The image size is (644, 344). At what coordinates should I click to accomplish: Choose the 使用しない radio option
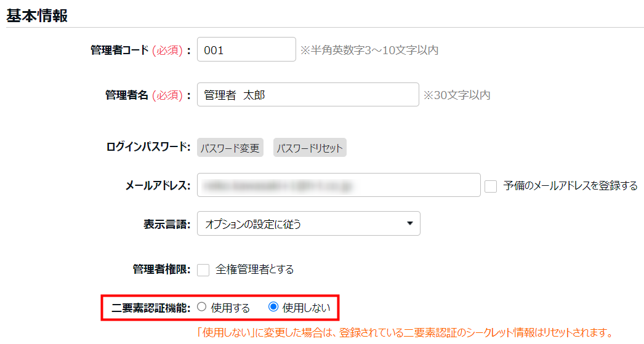pyautogui.click(x=274, y=307)
